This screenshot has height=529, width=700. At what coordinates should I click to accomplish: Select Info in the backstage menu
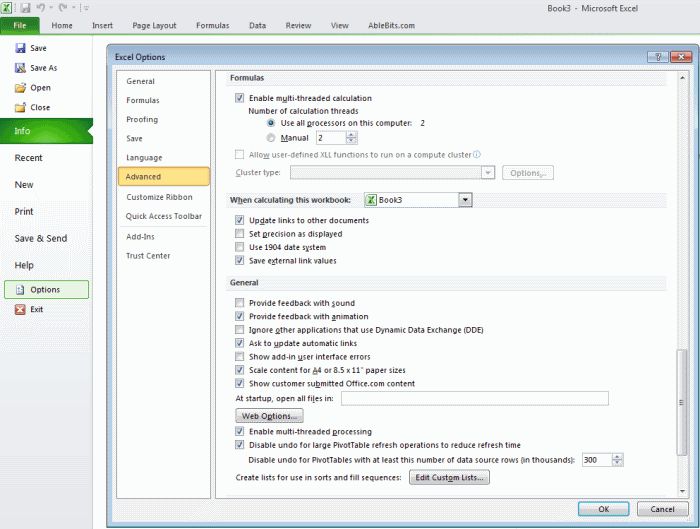46,131
